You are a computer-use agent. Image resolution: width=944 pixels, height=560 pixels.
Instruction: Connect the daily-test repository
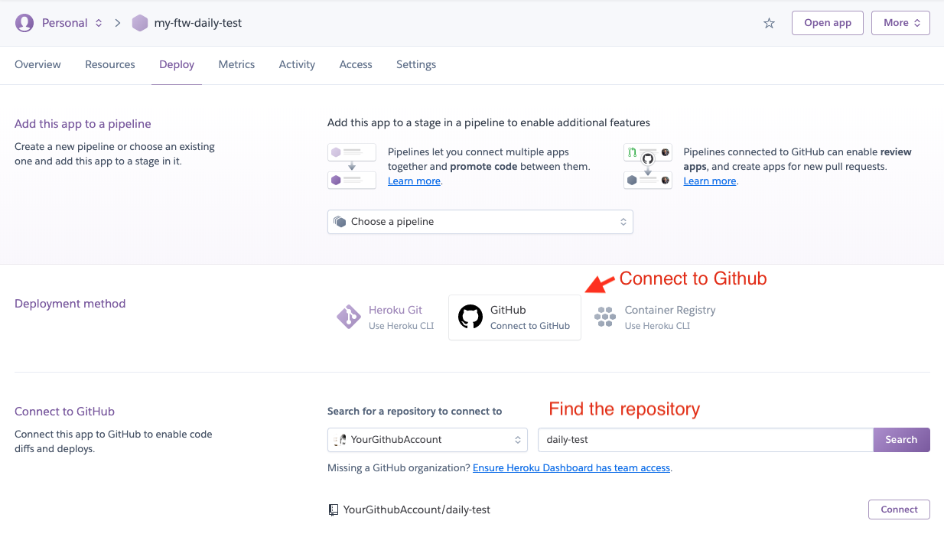pos(899,510)
